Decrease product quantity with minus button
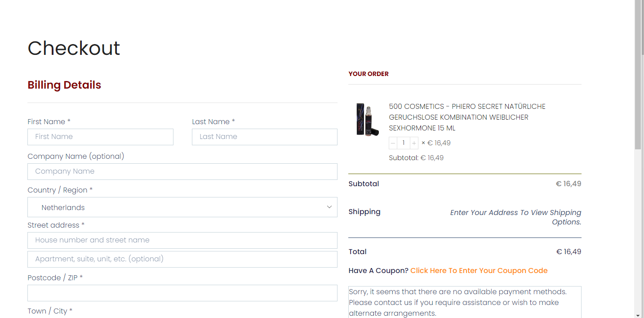Viewport: 644px width, 318px height. coord(393,143)
